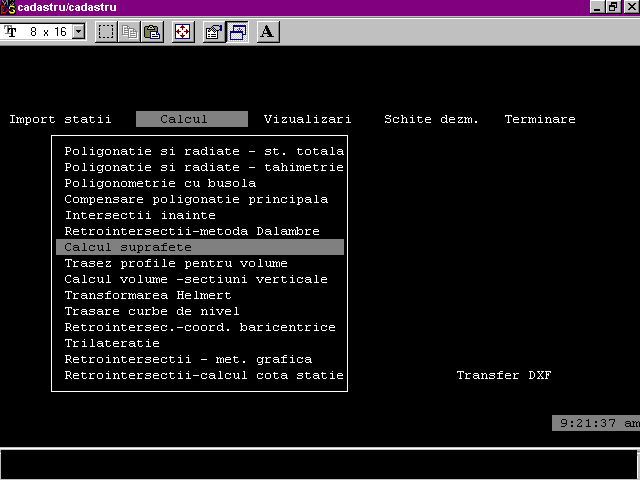Image resolution: width=640 pixels, height=480 pixels.
Task: Select the Trilateratie entry
Action: tap(112, 343)
